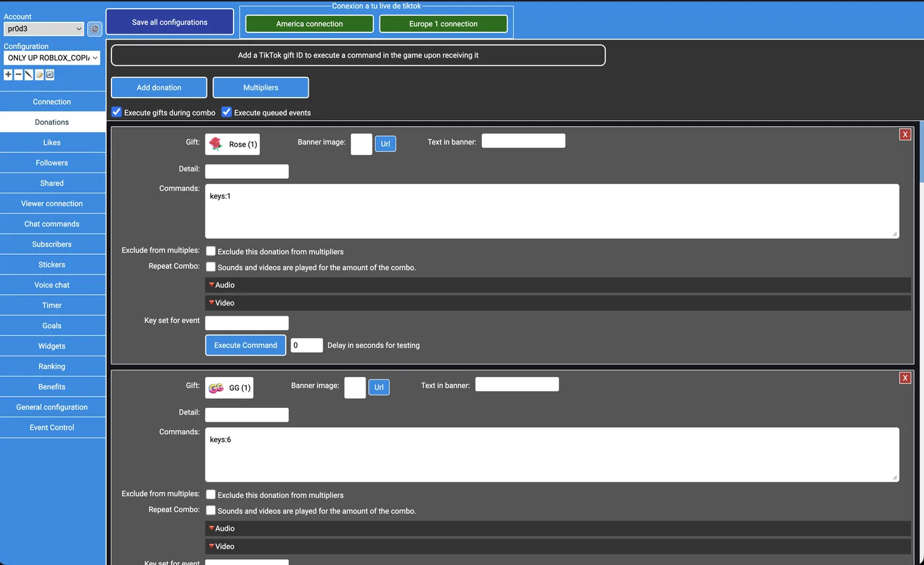Click the notepad pencil configuration icon

(40, 75)
